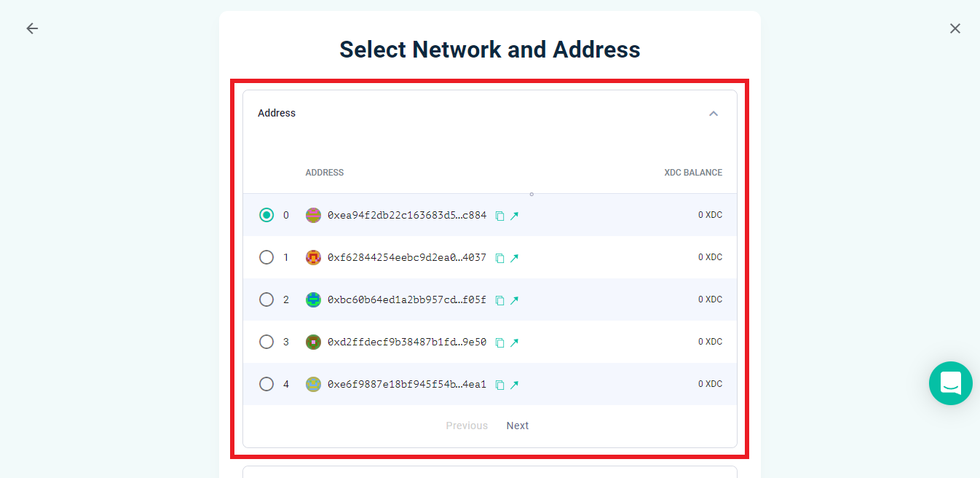Click Previous page of addresses
The image size is (980, 478).
[467, 426]
